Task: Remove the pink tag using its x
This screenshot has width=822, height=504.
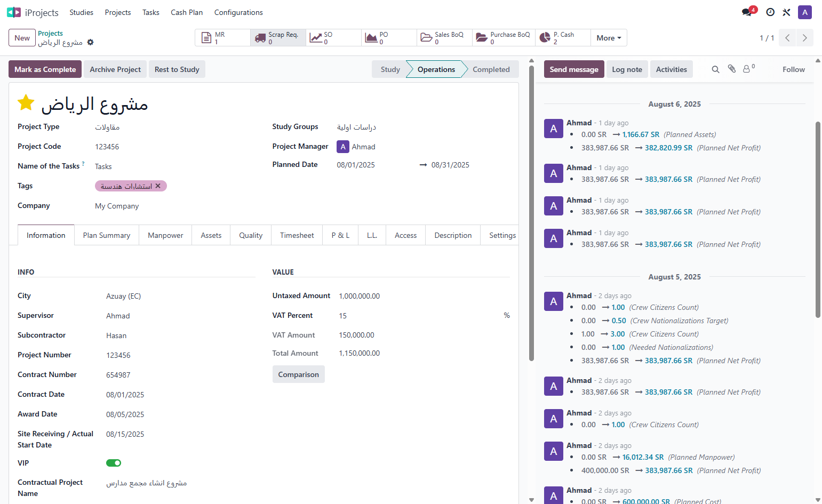Action: click(158, 186)
